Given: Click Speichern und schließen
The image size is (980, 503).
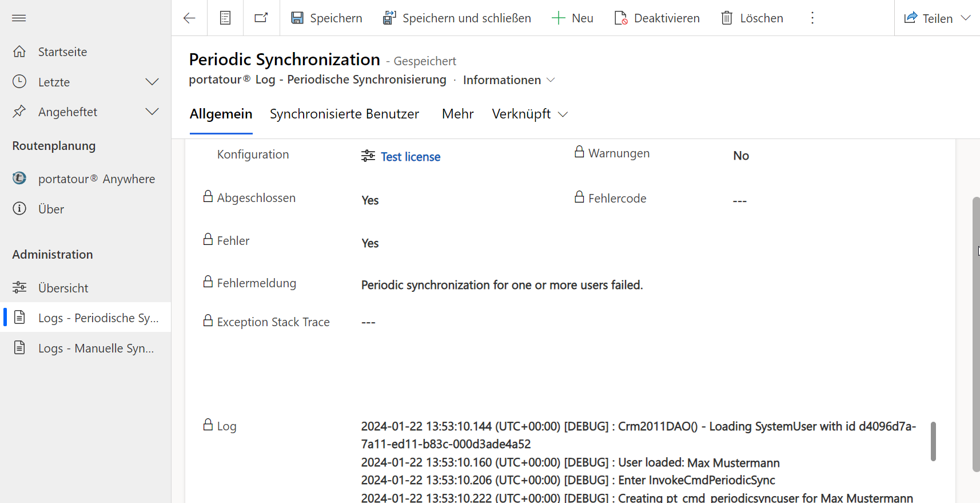Looking at the screenshot, I should click(x=457, y=18).
